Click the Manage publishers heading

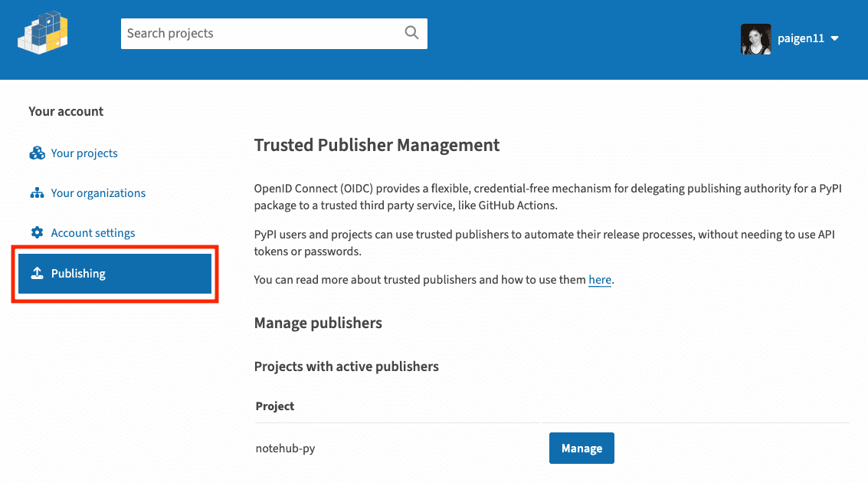tap(318, 323)
